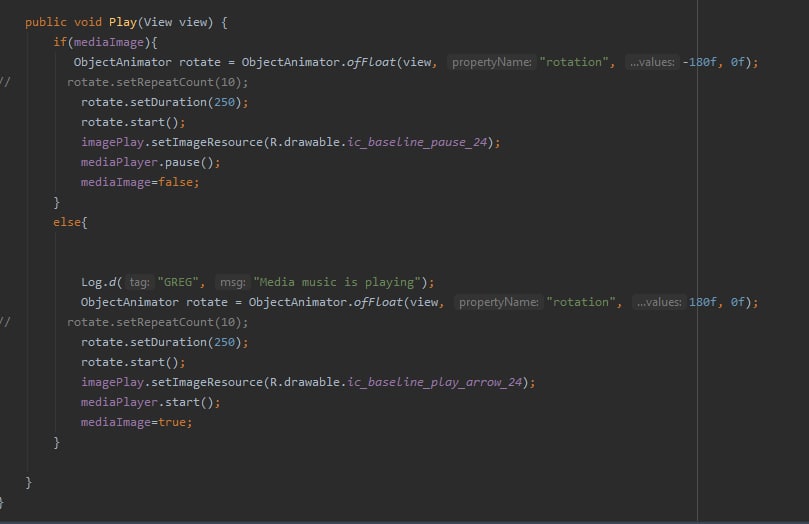The image size is (809, 524).
Task: Click the second rotate.setDuration(250) line
Action: click(x=164, y=342)
